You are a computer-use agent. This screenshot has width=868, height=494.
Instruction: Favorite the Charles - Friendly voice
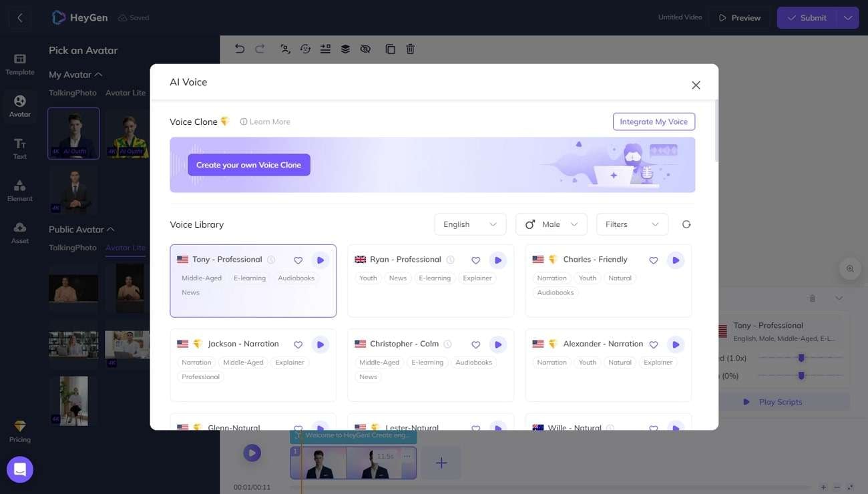coord(654,260)
